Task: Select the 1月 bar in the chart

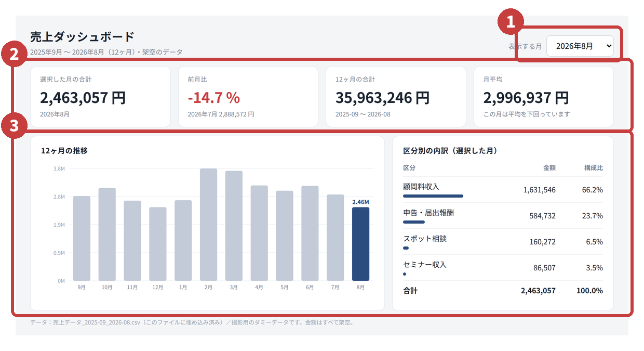Action: [183, 241]
